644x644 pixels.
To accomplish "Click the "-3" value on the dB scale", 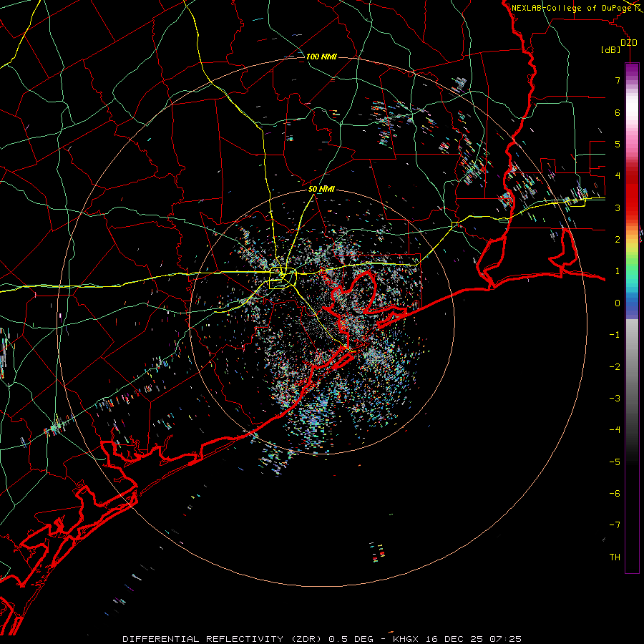I will [x=615, y=399].
